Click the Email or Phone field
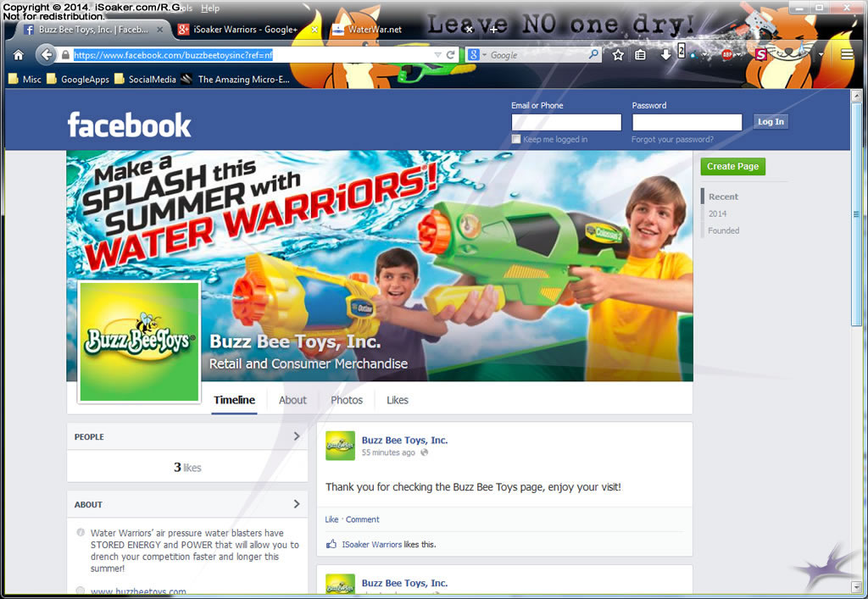Viewport: 868px width, 599px height. [x=566, y=122]
